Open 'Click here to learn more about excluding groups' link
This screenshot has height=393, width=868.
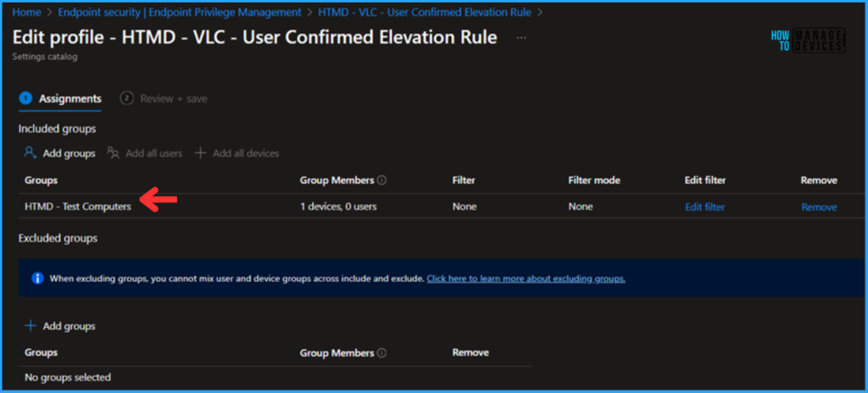pos(526,279)
